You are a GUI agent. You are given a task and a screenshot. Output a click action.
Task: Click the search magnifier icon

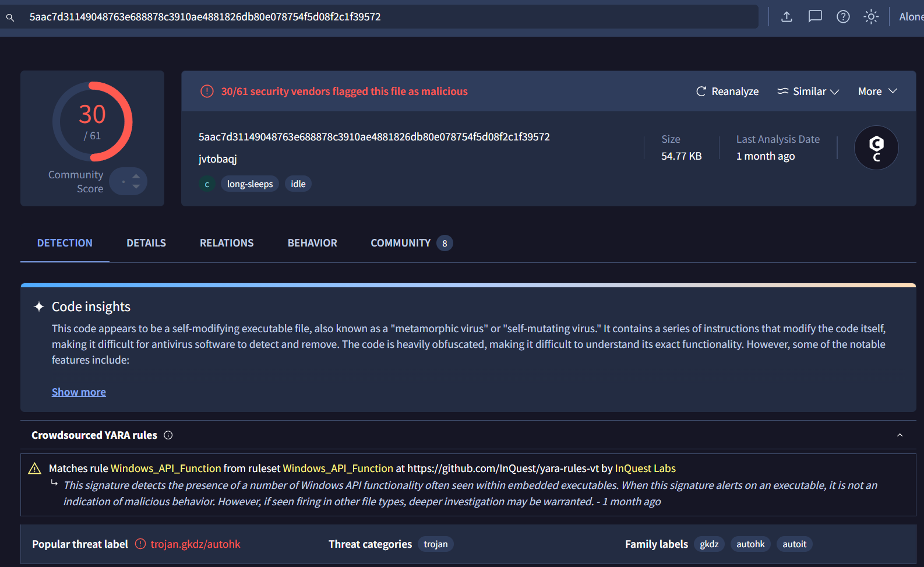(10, 17)
